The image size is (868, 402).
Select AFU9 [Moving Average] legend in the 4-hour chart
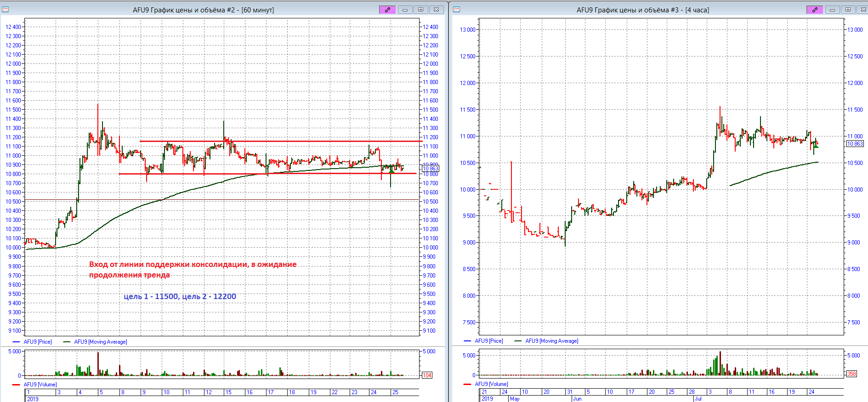(x=551, y=341)
